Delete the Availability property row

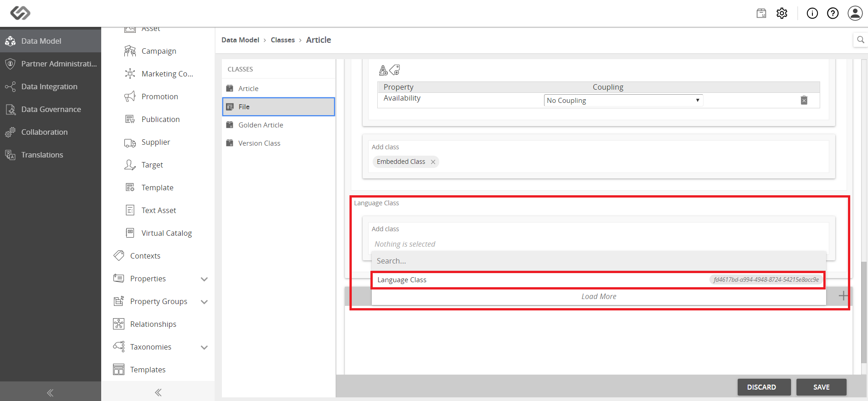coord(804,100)
